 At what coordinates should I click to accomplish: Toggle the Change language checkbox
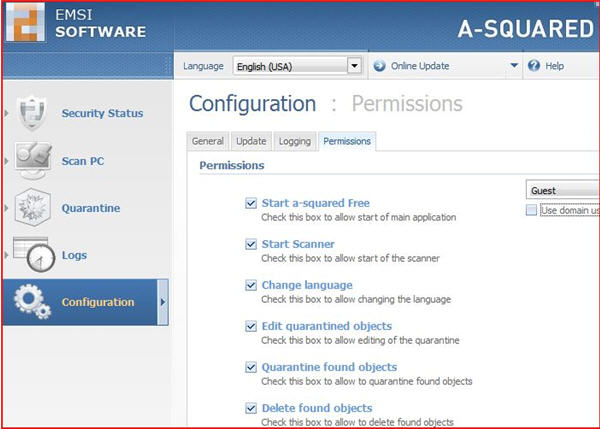(x=251, y=285)
